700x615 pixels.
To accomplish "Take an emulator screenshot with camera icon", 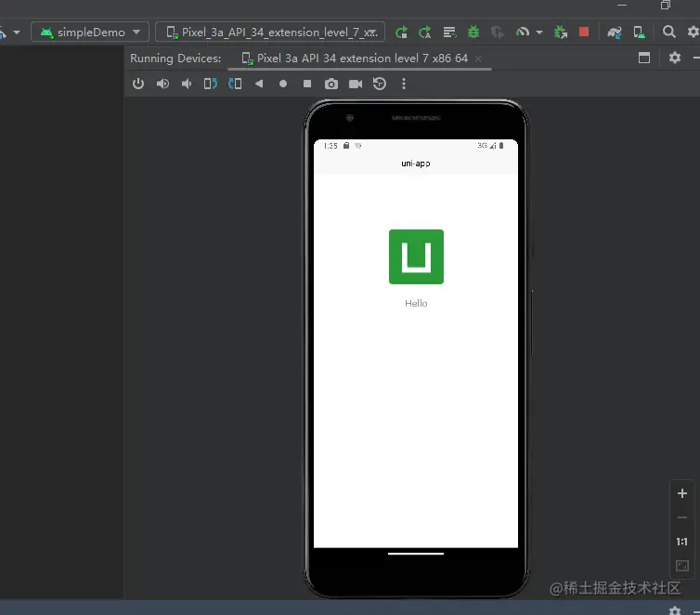I will pos(331,84).
